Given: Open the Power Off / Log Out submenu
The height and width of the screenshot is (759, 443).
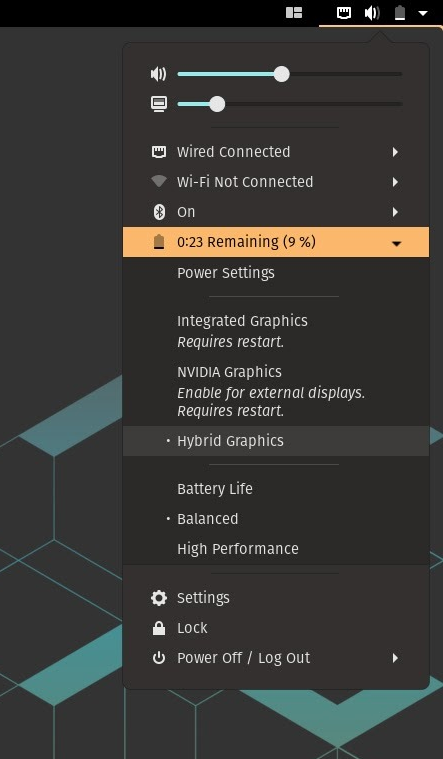Looking at the screenshot, I should coord(276,658).
